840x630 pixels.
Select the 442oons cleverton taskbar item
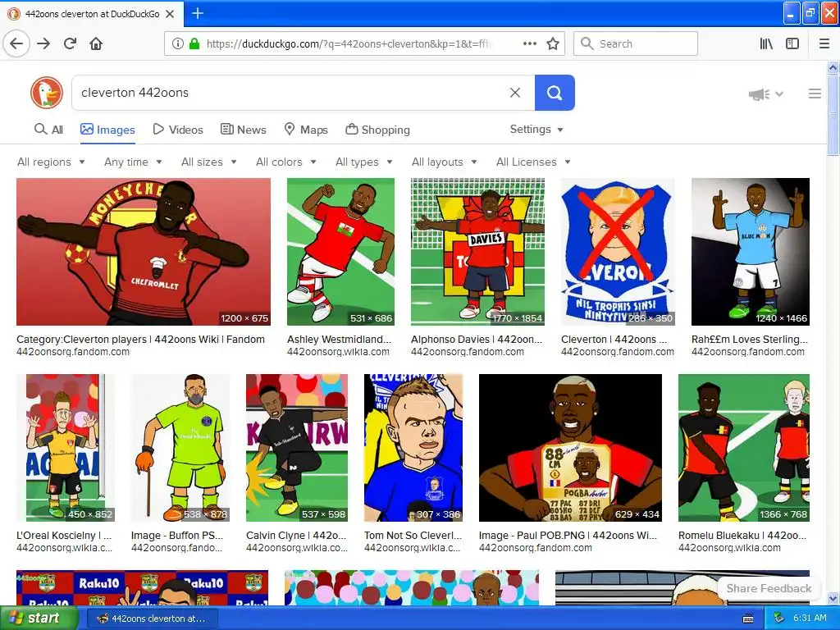[x=152, y=619]
